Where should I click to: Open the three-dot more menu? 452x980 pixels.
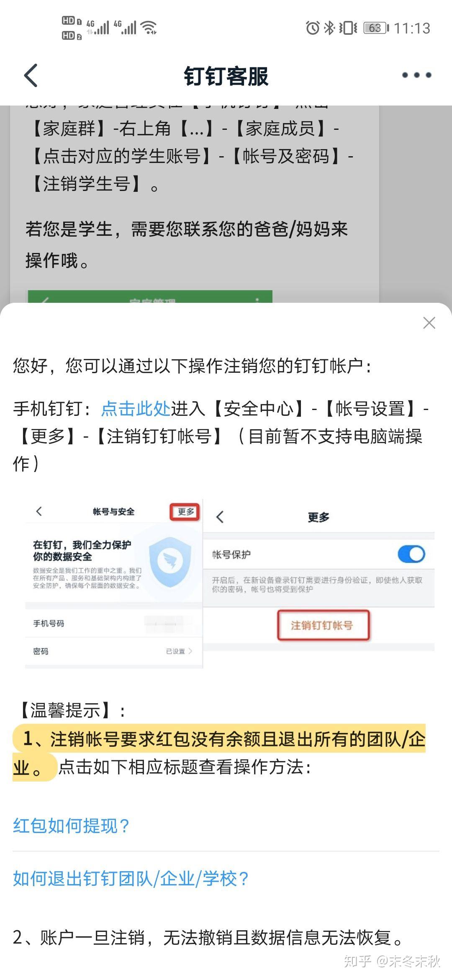tap(416, 75)
